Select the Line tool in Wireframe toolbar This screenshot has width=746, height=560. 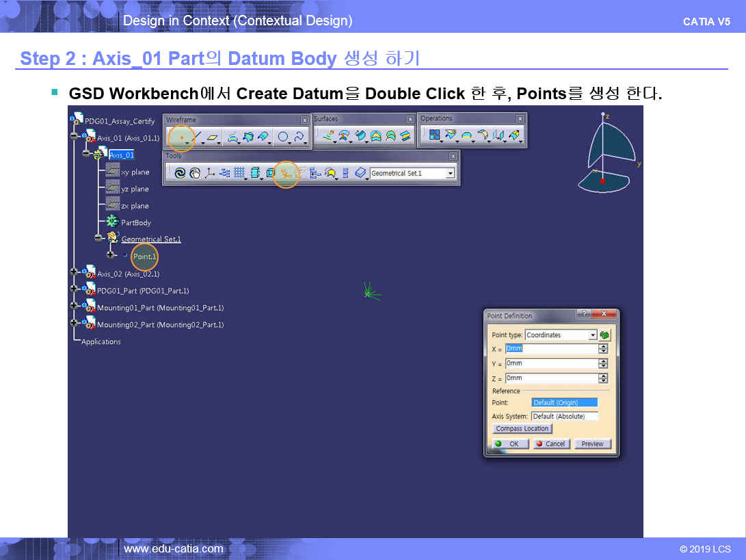tap(197, 137)
